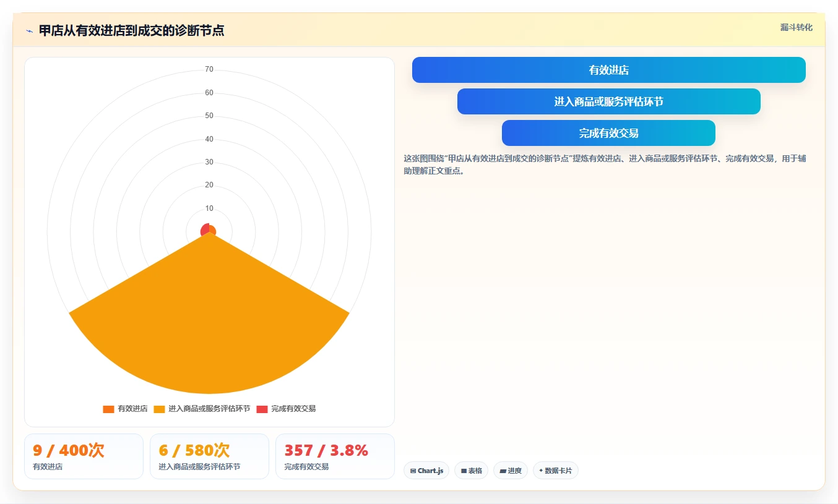Click the 进度 tag

(x=511, y=471)
